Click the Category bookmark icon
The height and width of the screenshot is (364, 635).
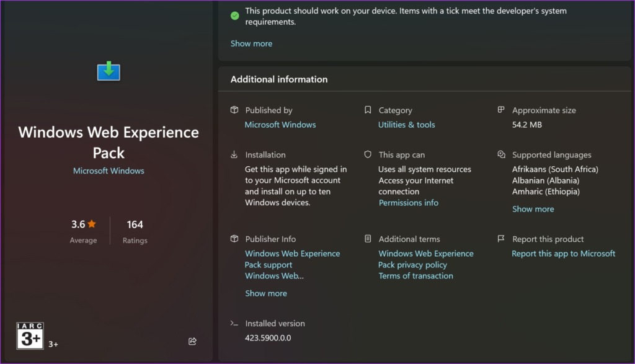tap(368, 110)
